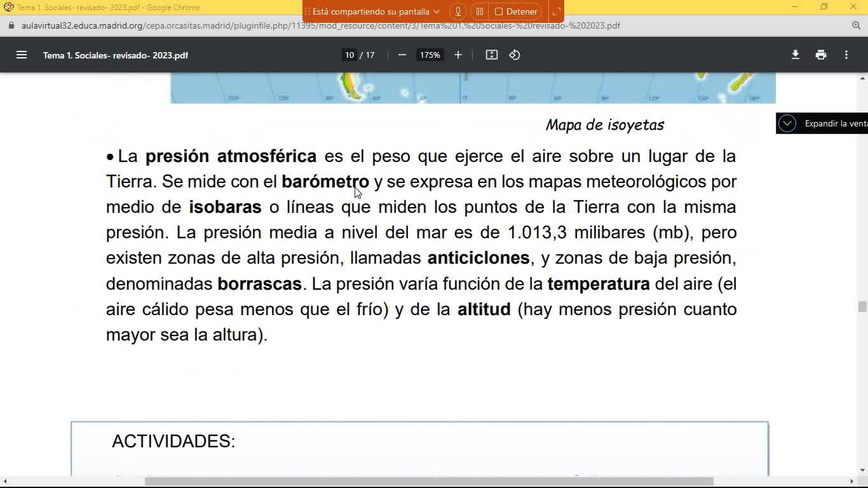
Task: Click the address bar URL
Action: [321, 25]
